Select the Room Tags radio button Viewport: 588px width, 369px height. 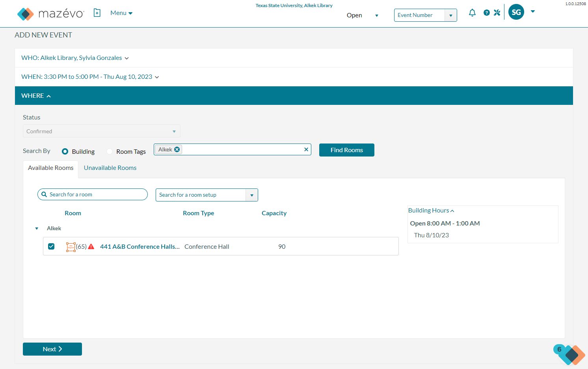click(110, 151)
